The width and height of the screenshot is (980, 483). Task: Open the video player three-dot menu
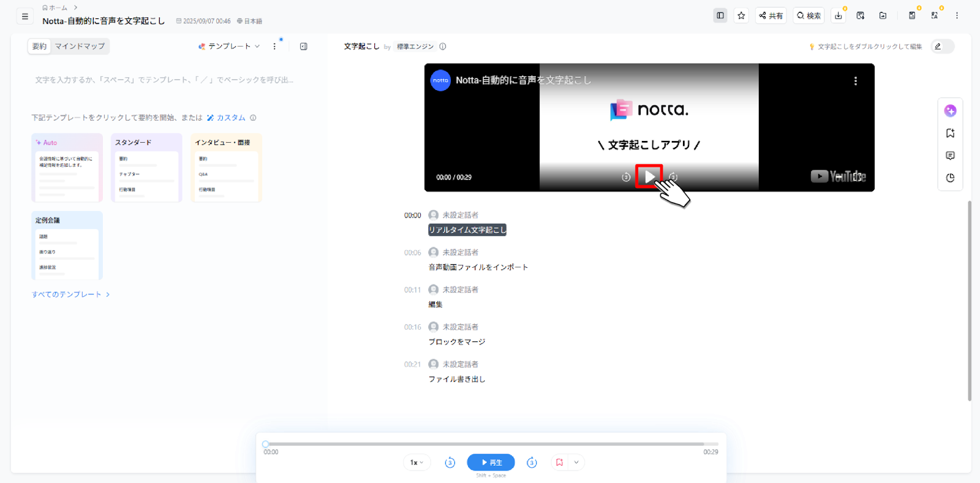(x=856, y=80)
